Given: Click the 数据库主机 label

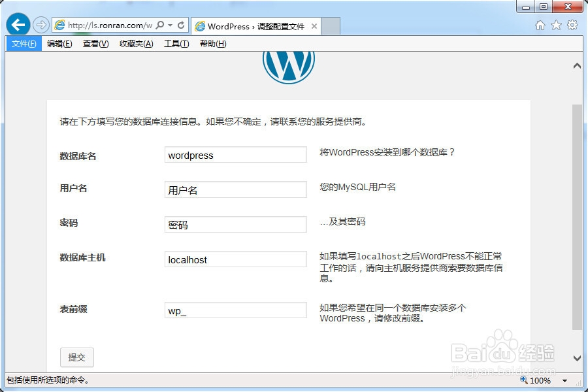Looking at the screenshot, I should coord(82,257).
